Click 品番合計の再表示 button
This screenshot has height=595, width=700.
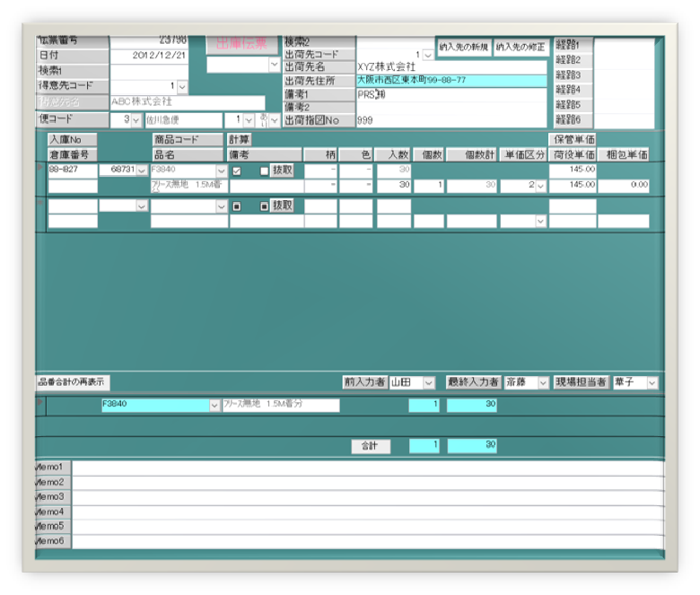point(73,382)
